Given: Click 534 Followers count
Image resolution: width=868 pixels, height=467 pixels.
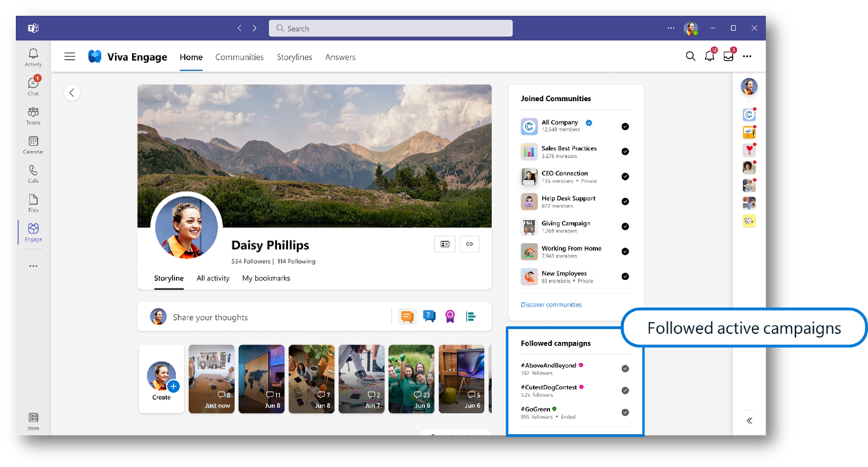Looking at the screenshot, I should [x=251, y=262].
